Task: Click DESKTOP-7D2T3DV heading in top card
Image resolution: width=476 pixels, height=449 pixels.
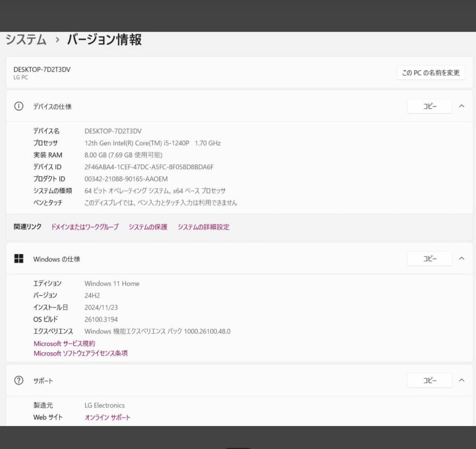Action: click(x=42, y=69)
